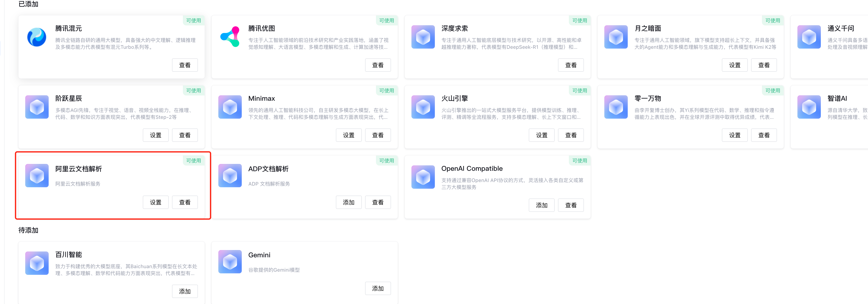Click the 火山引擎 card title
The height and width of the screenshot is (304, 868).
click(454, 99)
